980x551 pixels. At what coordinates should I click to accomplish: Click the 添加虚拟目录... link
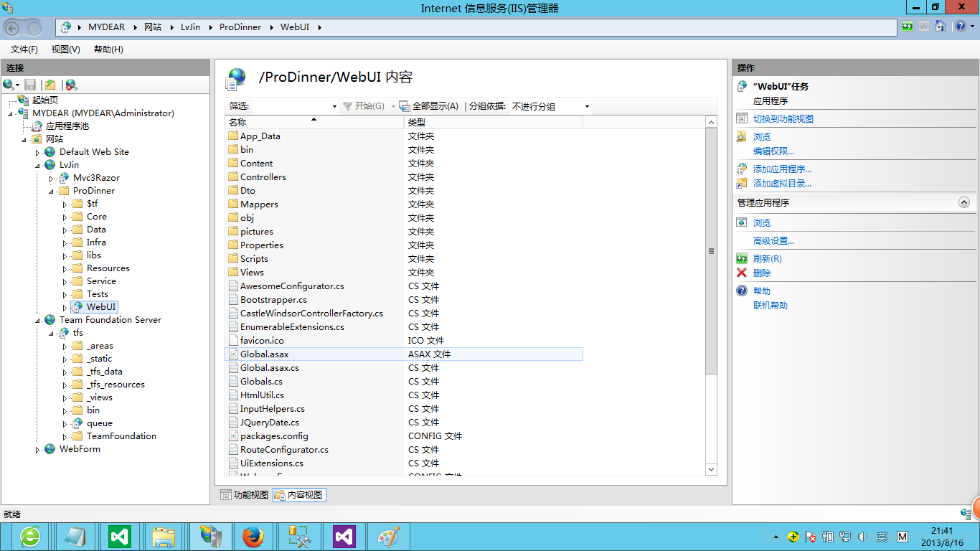(782, 184)
